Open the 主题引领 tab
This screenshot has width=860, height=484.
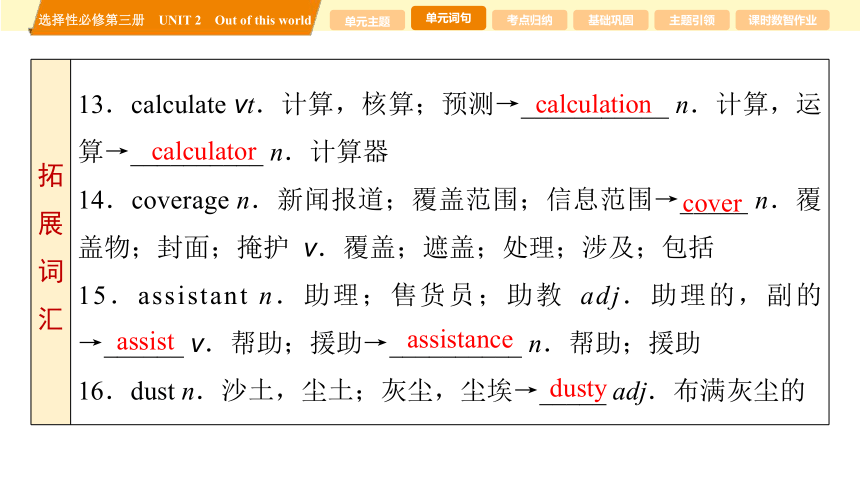(692, 21)
